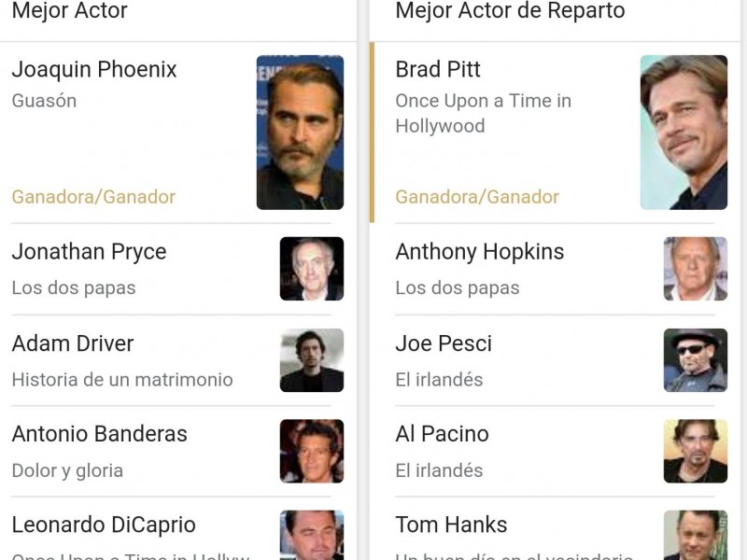Tap the photo beside Tom Hanks
This screenshot has width=747, height=560.
[696, 535]
